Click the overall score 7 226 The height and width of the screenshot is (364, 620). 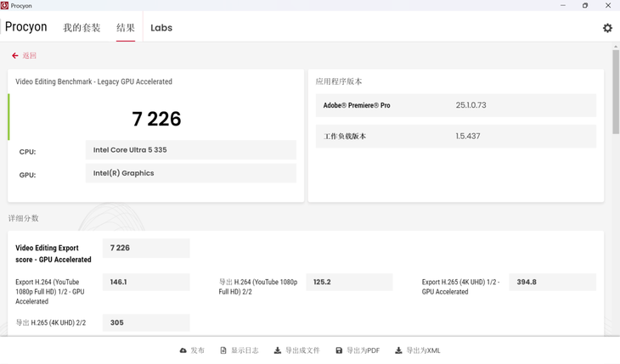pyautogui.click(x=156, y=119)
